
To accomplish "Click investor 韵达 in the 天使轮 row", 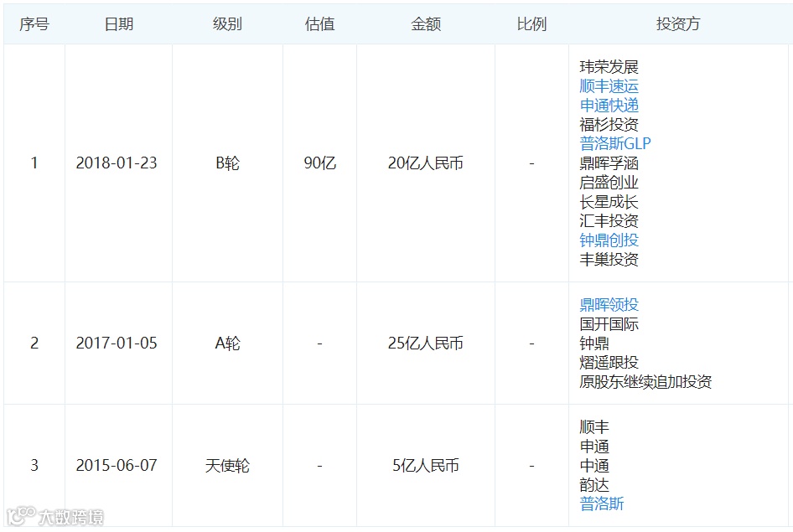I will pyautogui.click(x=594, y=484).
